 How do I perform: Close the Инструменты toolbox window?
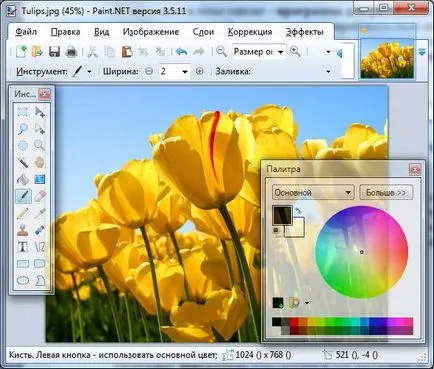[44, 94]
